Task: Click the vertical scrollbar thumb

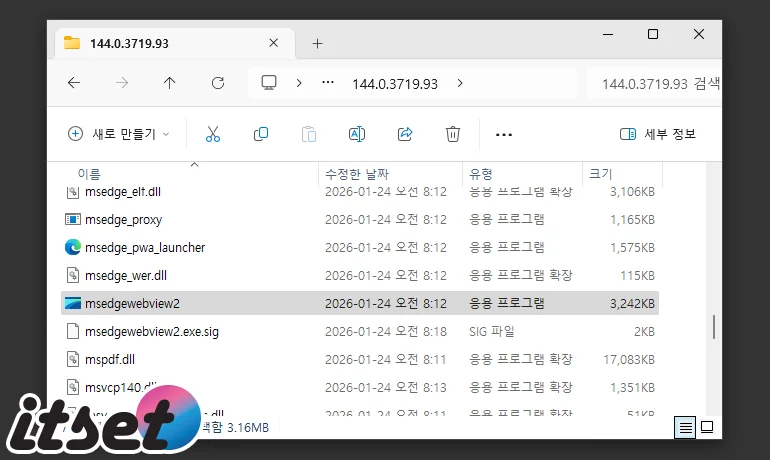Action: [714, 326]
